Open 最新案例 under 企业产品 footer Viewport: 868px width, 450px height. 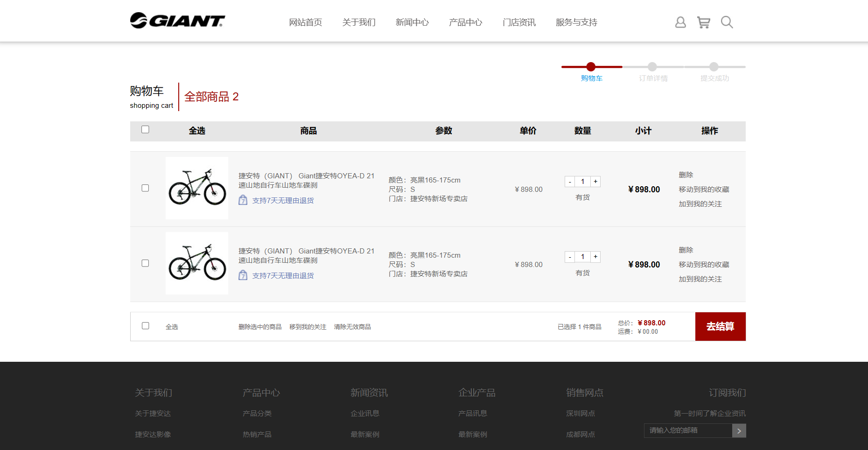(473, 435)
